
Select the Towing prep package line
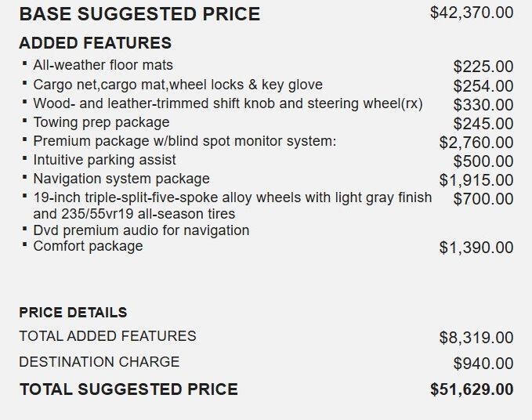tap(101, 122)
